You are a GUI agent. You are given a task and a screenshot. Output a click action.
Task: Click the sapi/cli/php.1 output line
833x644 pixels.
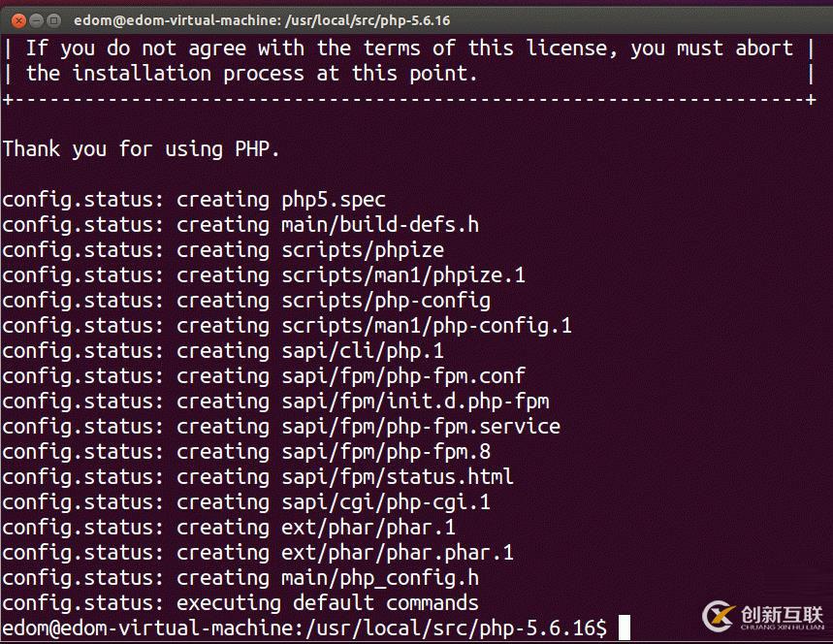point(223,351)
